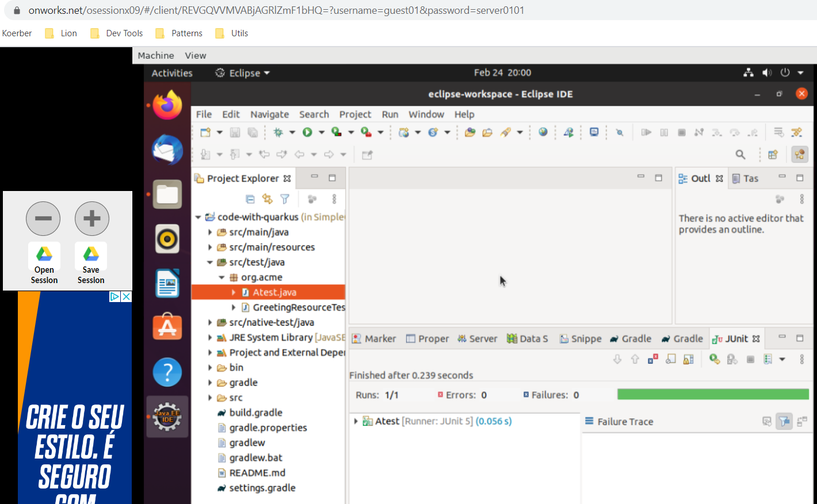Toggle JUnit Scroll Lock
Screen dimensions: 817x504
[x=689, y=359]
